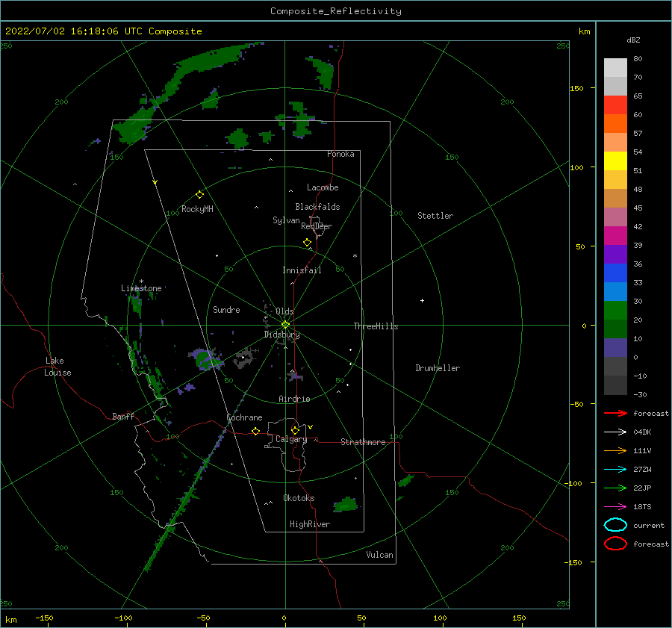Click the green-and-indigo echo cell southwest of Sundre
This screenshot has height=628, width=672.
coord(206,359)
